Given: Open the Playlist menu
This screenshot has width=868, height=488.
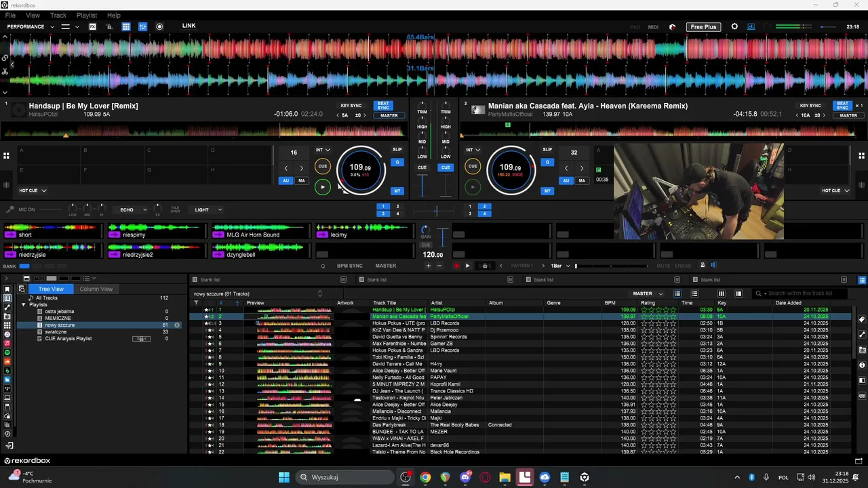Looking at the screenshot, I should click(x=87, y=15).
